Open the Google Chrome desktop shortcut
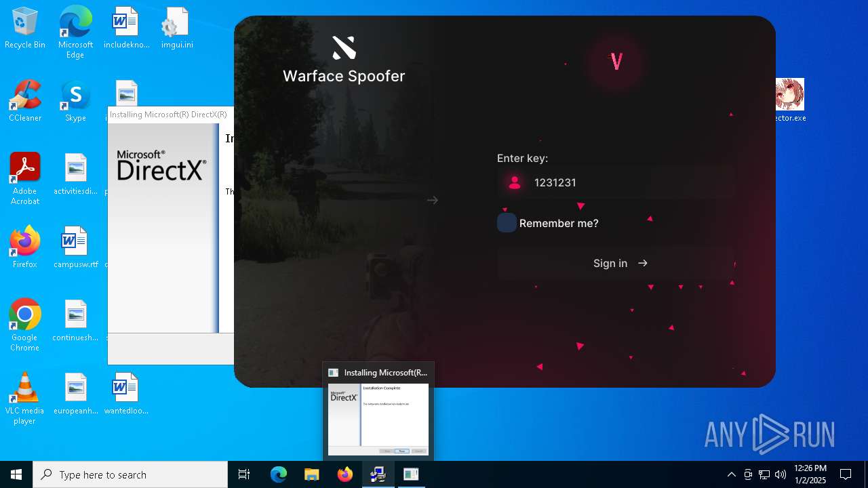 pyautogui.click(x=25, y=325)
